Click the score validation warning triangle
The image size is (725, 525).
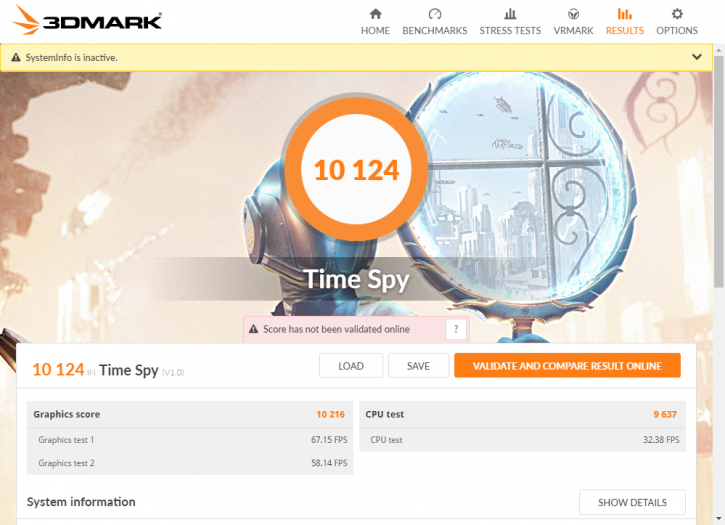point(253,329)
